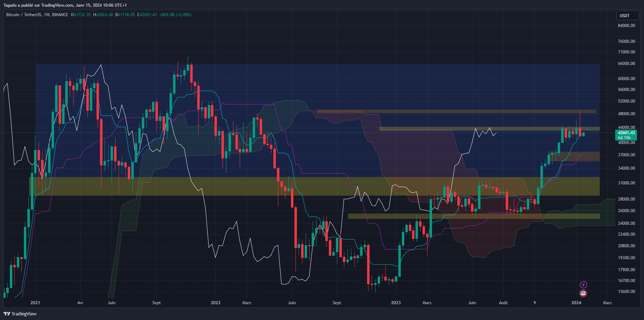Viewport: 644px width, 320px height.
Task: Open the USDT currency selector
Action: (628, 15)
